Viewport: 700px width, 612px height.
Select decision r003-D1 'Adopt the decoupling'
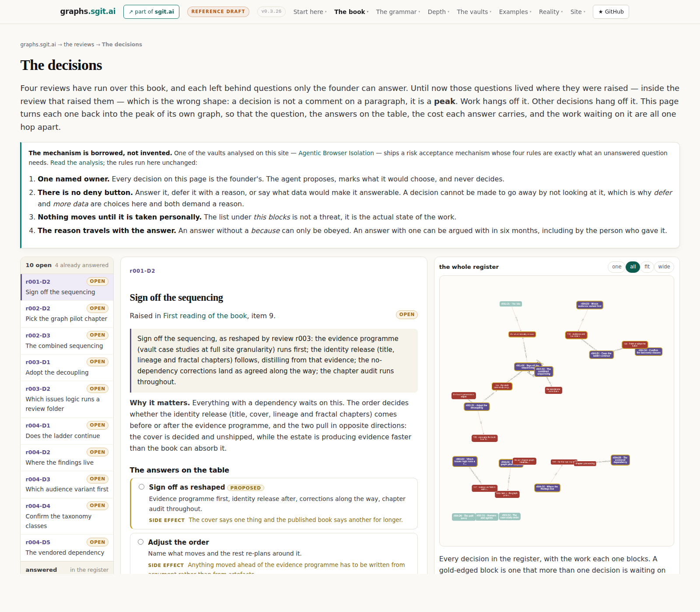point(67,368)
